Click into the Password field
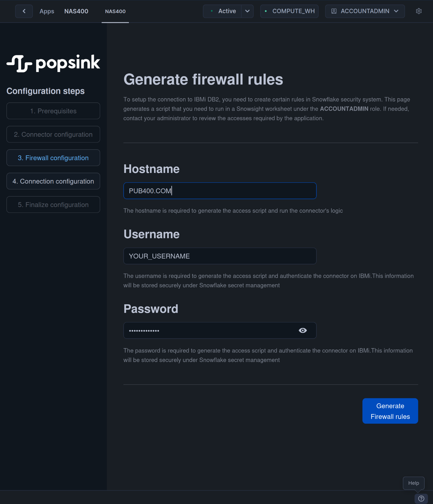Image resolution: width=433 pixels, height=504 pixels. pyautogui.click(x=209, y=331)
